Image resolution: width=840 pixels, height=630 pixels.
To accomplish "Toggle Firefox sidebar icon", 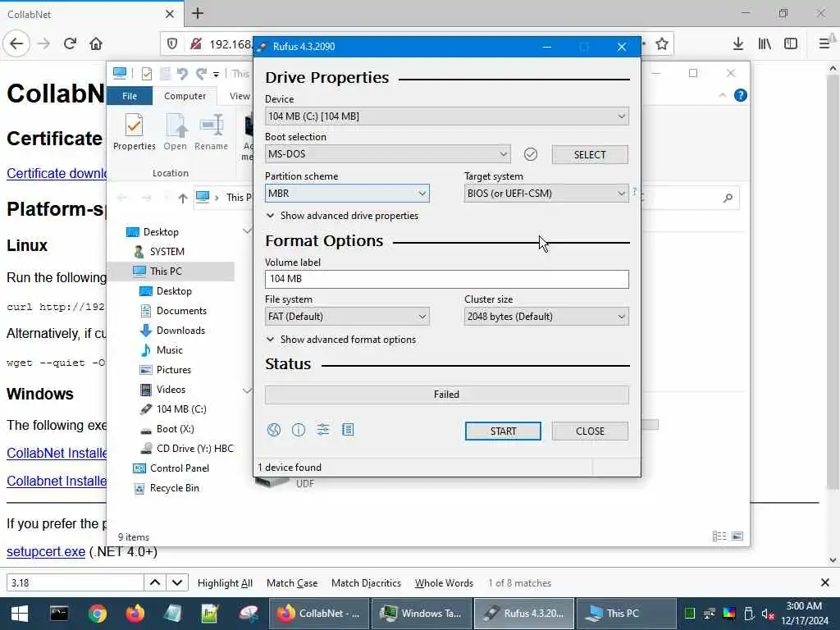I will [791, 43].
